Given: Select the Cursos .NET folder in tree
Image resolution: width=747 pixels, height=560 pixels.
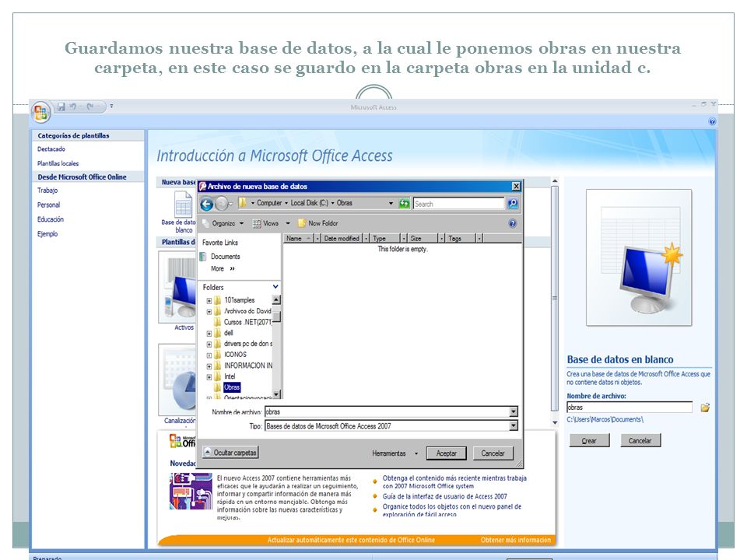Looking at the screenshot, I should [247, 322].
